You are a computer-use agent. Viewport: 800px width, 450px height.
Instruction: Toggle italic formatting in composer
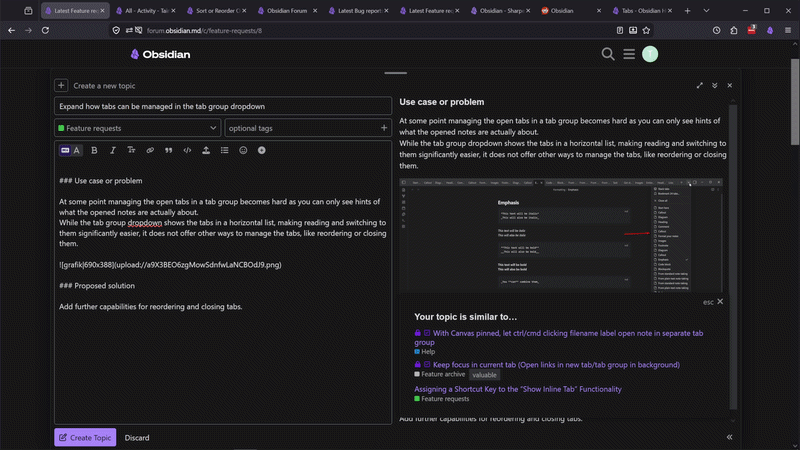point(113,151)
